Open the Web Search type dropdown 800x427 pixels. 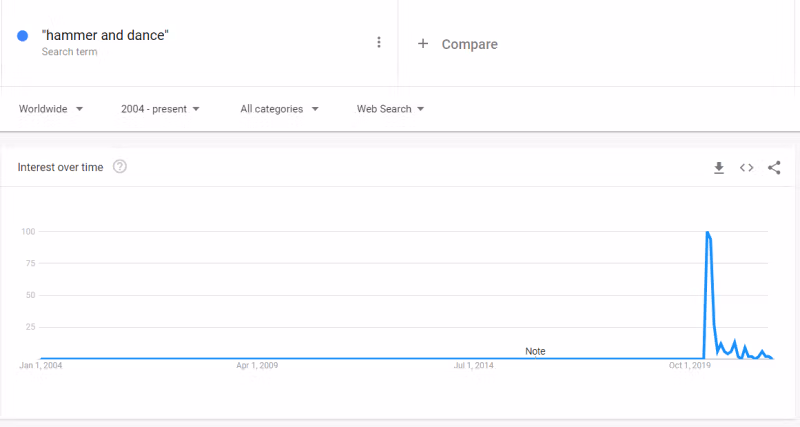[390, 109]
